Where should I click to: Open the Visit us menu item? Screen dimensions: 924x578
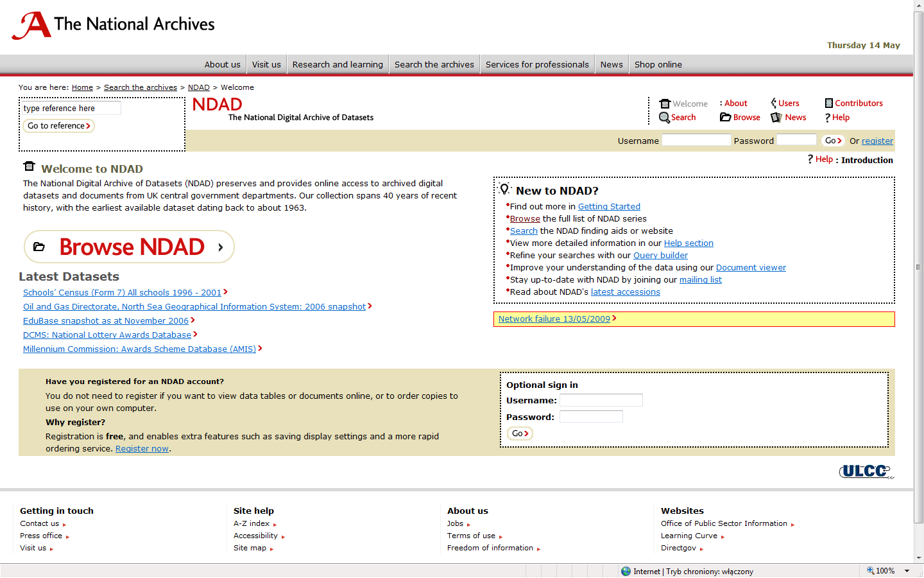coord(266,64)
